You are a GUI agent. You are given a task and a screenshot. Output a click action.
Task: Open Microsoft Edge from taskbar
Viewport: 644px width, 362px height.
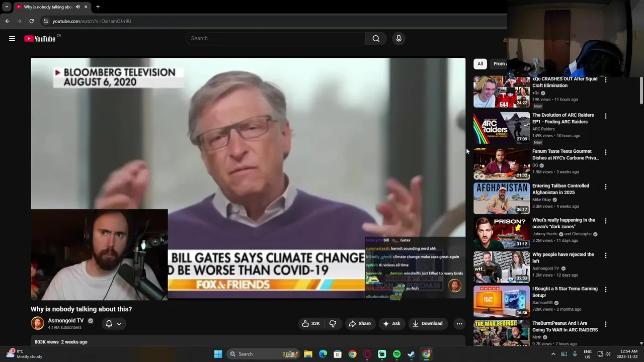click(323, 354)
